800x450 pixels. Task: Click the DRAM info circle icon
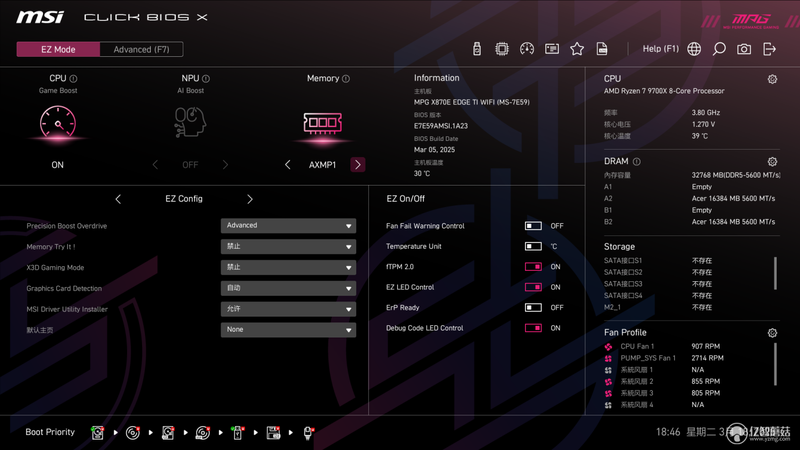pos(637,162)
